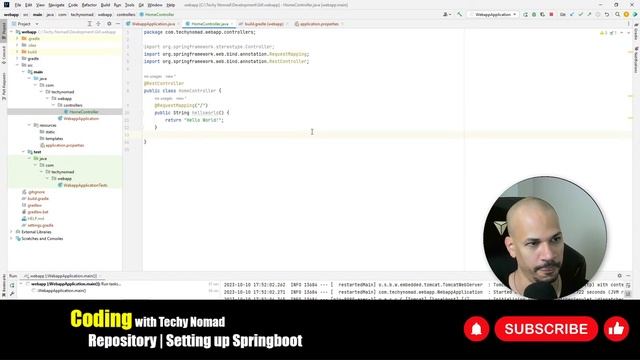
Task: Click webapp breadcrumb at start of navigation bar
Action: [11, 14]
